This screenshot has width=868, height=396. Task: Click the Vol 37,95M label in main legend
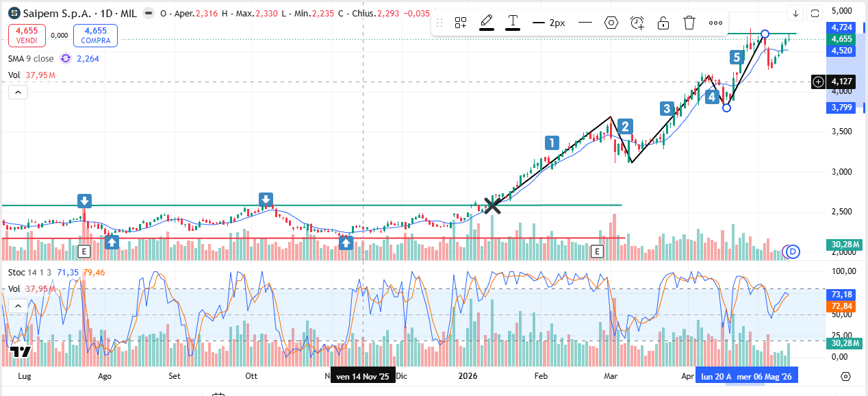point(31,75)
